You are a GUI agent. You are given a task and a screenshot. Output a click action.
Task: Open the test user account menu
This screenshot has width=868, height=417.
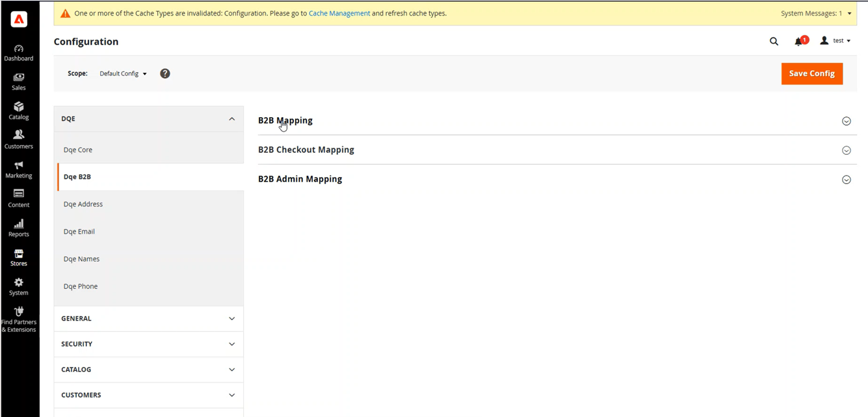(x=836, y=41)
